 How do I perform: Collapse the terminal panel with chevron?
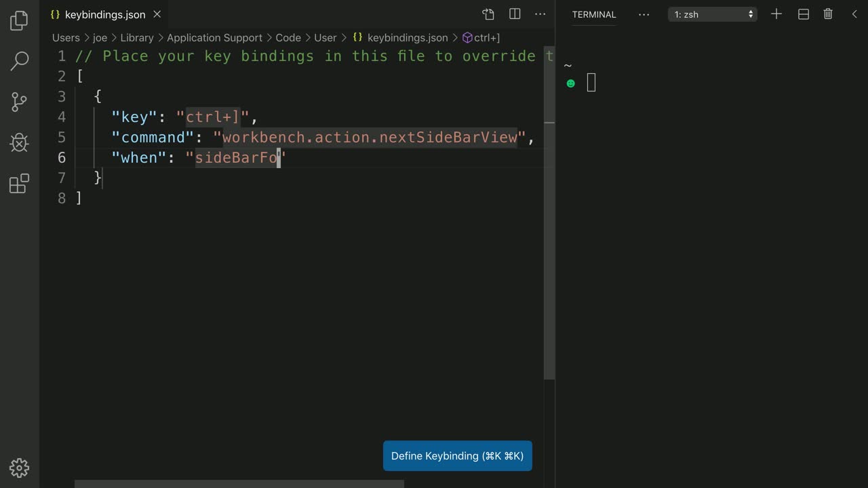854,14
